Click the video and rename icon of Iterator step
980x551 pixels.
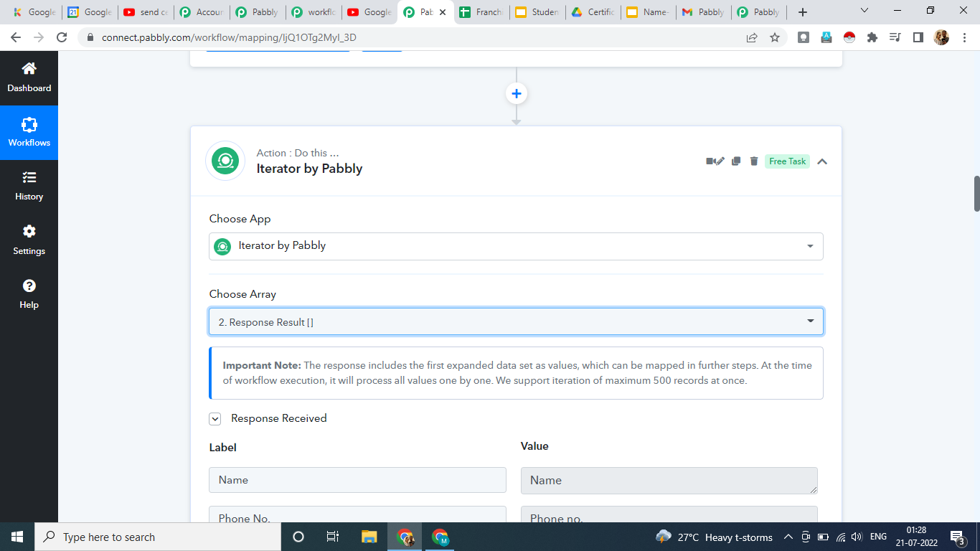pyautogui.click(x=715, y=161)
